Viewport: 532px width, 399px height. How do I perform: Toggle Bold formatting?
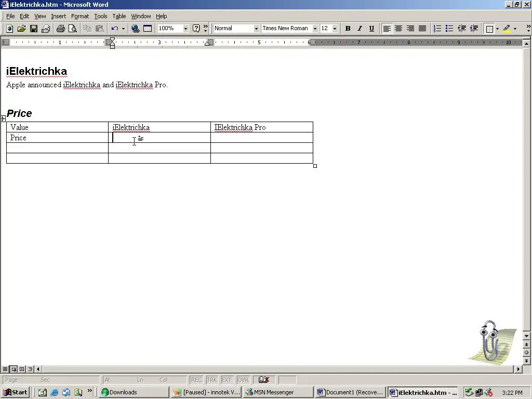click(x=348, y=29)
